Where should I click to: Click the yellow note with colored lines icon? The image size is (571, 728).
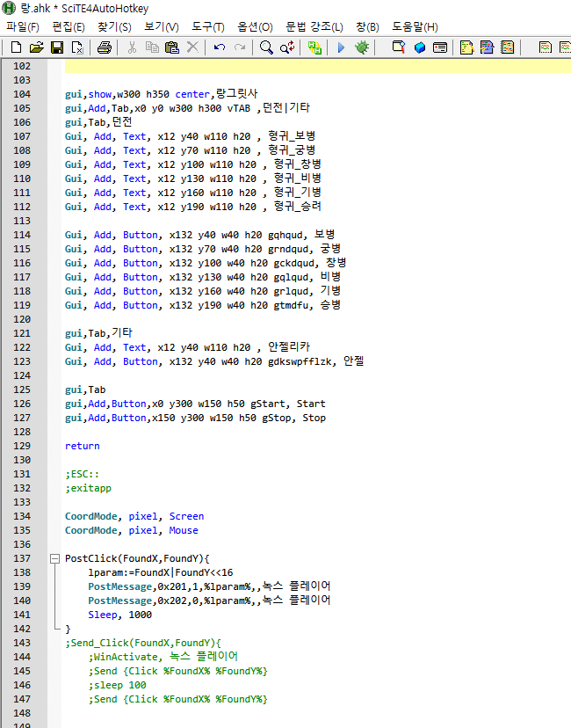507,47
